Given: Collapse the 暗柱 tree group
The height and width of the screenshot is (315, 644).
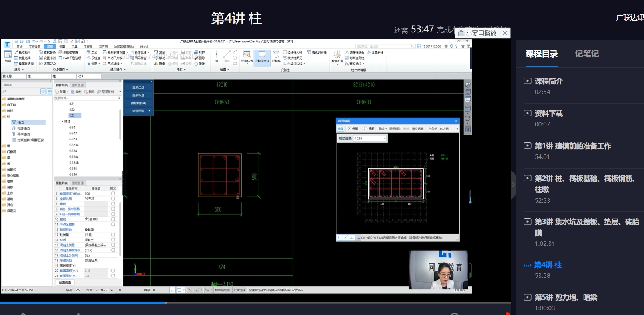Looking at the screenshot, I should point(62,121).
